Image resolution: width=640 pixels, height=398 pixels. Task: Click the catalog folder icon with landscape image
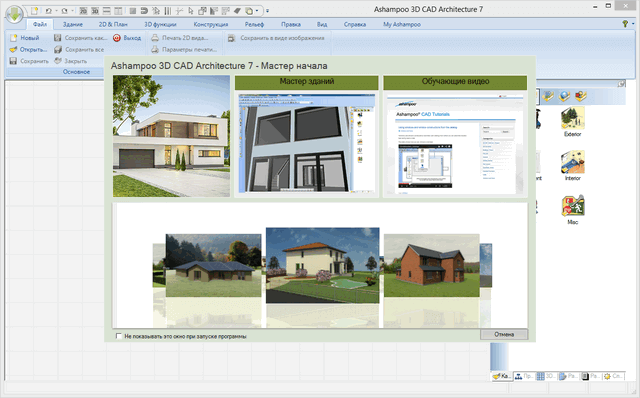[548, 96]
